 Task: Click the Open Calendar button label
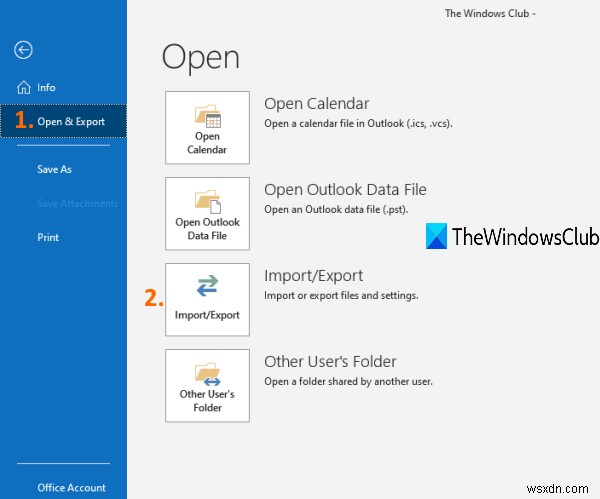click(207, 143)
